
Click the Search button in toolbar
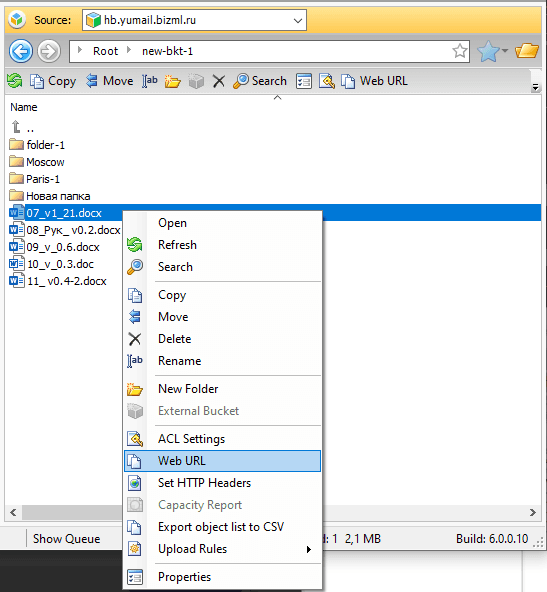260,81
